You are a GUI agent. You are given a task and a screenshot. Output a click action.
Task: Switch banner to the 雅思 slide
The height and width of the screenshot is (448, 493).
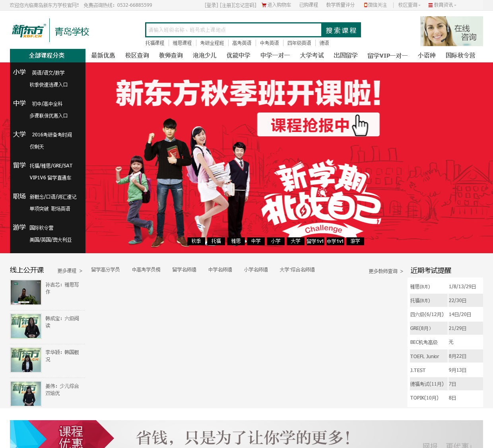(x=236, y=241)
